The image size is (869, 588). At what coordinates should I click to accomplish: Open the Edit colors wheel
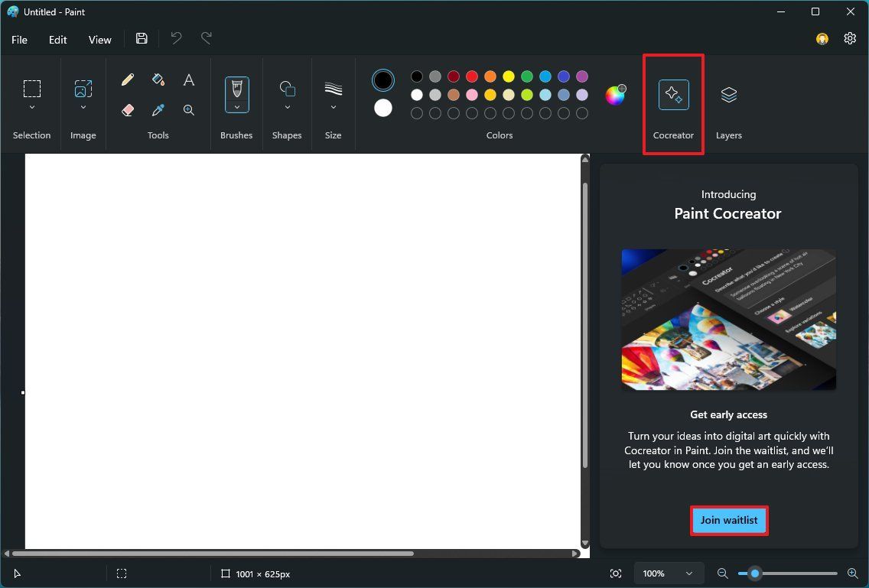coord(616,95)
